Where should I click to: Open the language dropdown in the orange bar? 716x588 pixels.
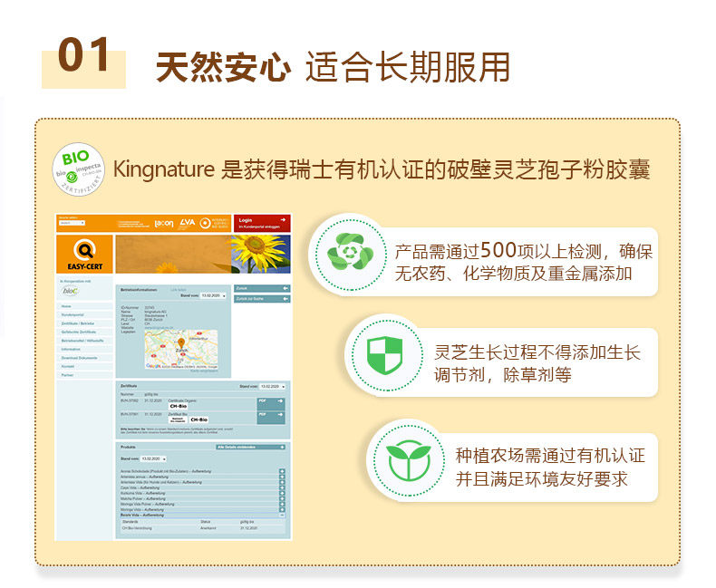point(72,223)
